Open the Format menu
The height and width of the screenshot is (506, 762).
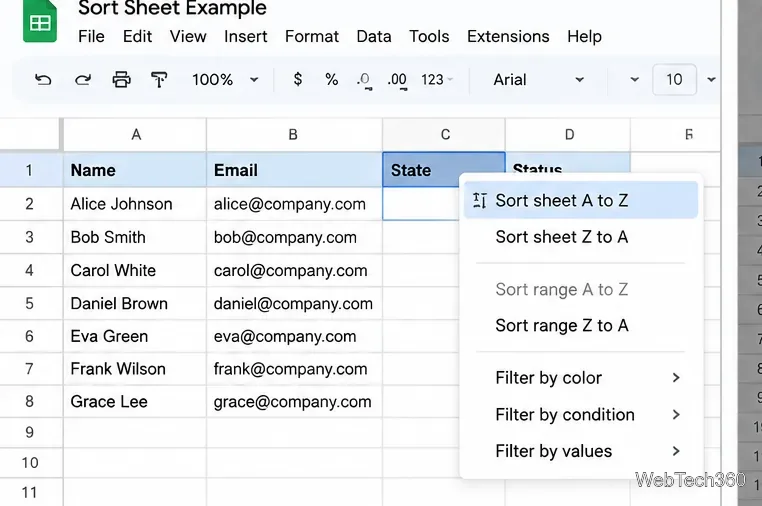tap(312, 36)
